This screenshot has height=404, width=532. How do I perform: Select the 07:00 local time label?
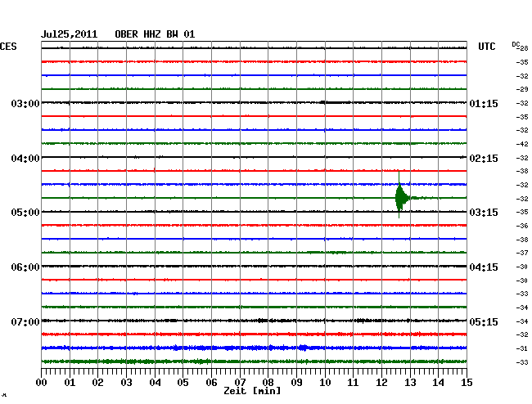[x=25, y=321]
